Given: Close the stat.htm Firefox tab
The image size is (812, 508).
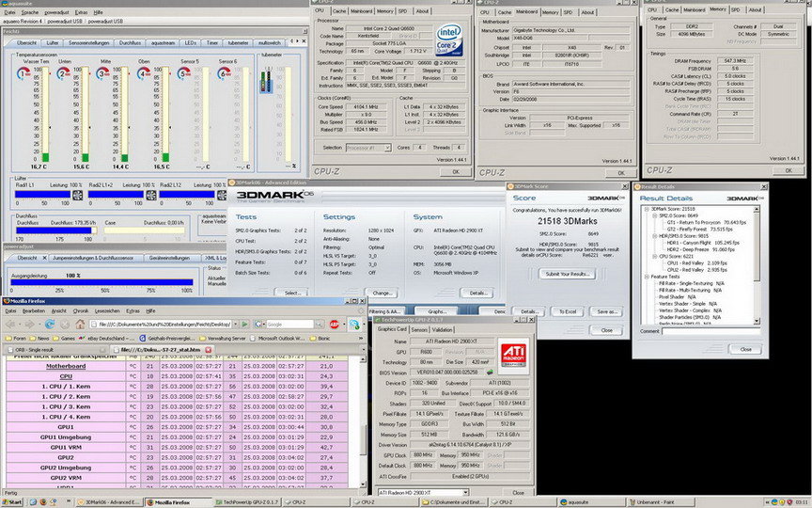Looking at the screenshot, I should pos(209,350).
